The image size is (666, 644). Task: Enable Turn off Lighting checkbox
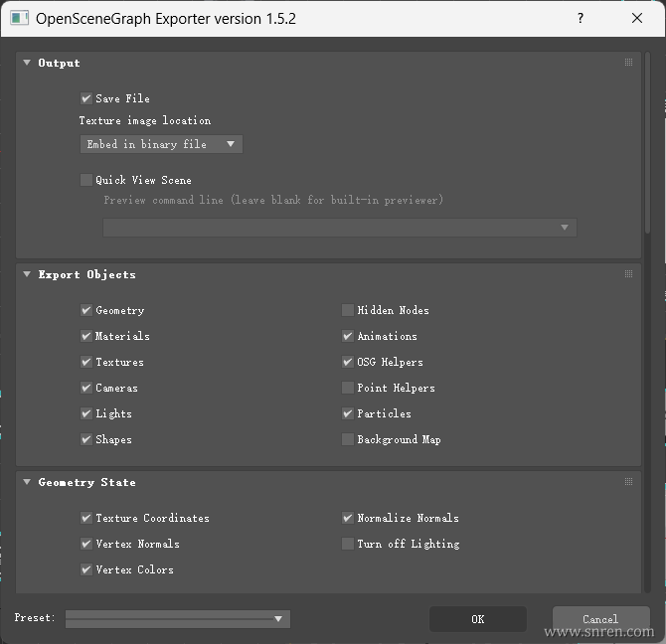tap(348, 544)
